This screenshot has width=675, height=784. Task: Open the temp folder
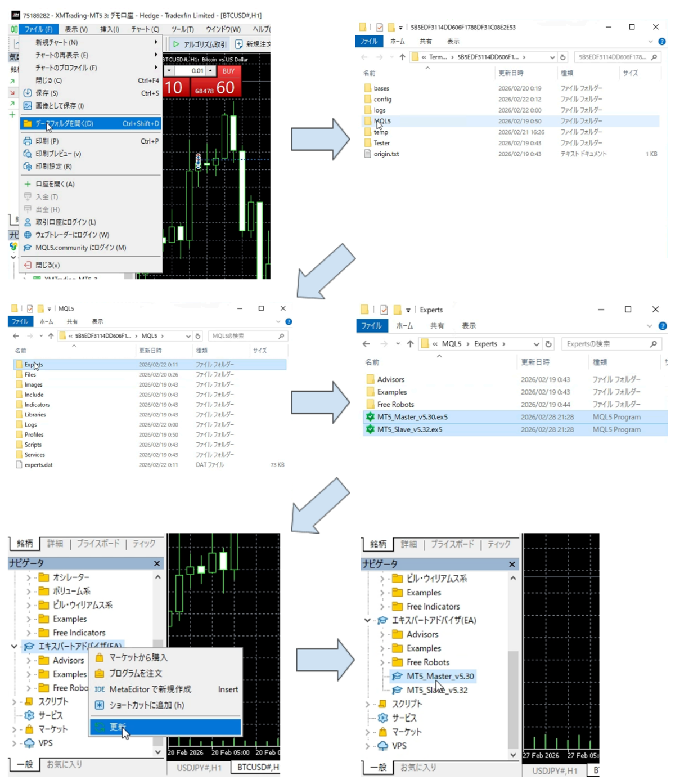[x=381, y=132]
